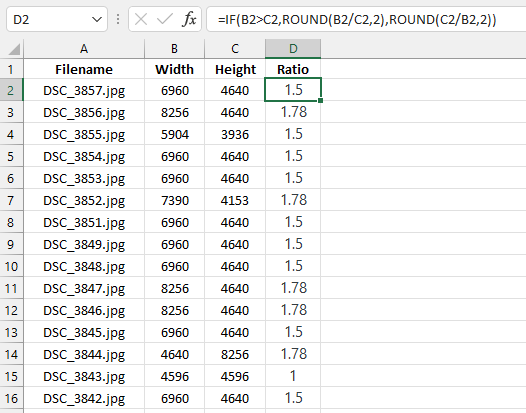Click the Ratio cell showing 1
The height and width of the screenshot is (413, 526).
[293, 376]
